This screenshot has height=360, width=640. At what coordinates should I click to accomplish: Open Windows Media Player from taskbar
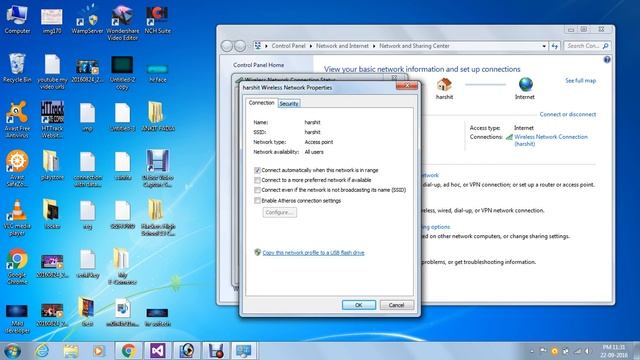[98, 351]
